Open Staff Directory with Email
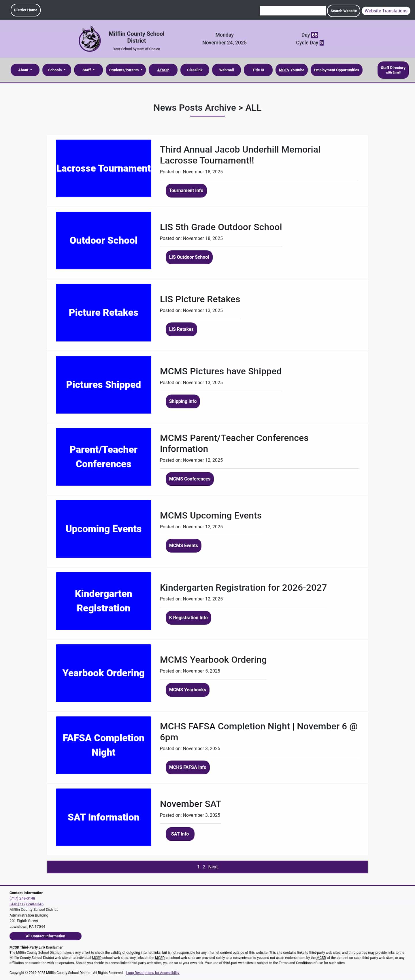 coord(393,70)
